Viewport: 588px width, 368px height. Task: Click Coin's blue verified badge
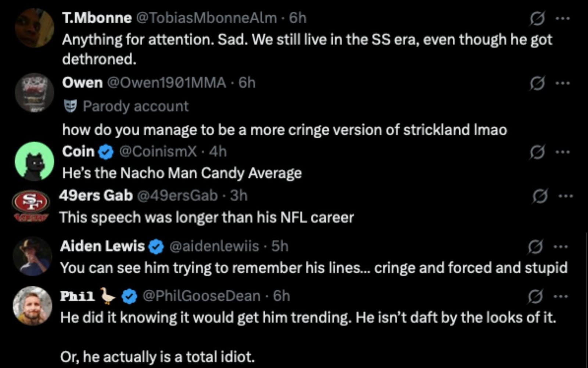click(106, 151)
